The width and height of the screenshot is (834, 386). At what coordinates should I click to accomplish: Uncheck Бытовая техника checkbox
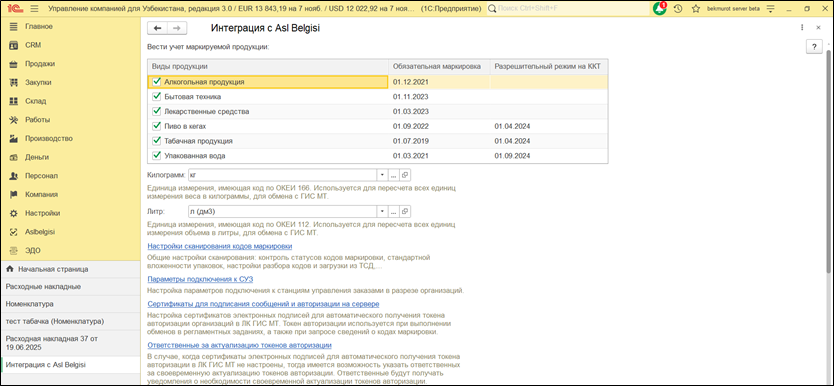156,97
